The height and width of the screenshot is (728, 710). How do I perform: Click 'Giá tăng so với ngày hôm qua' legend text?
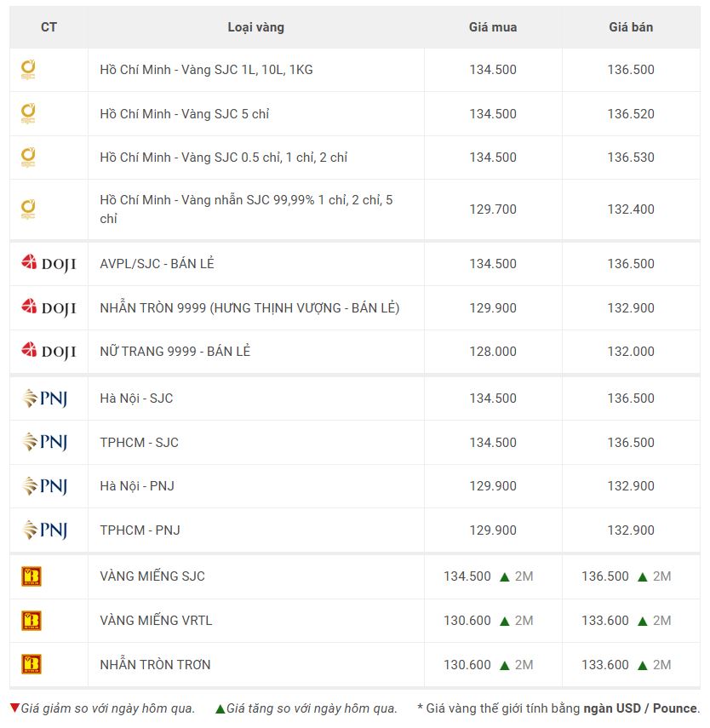click(312, 708)
